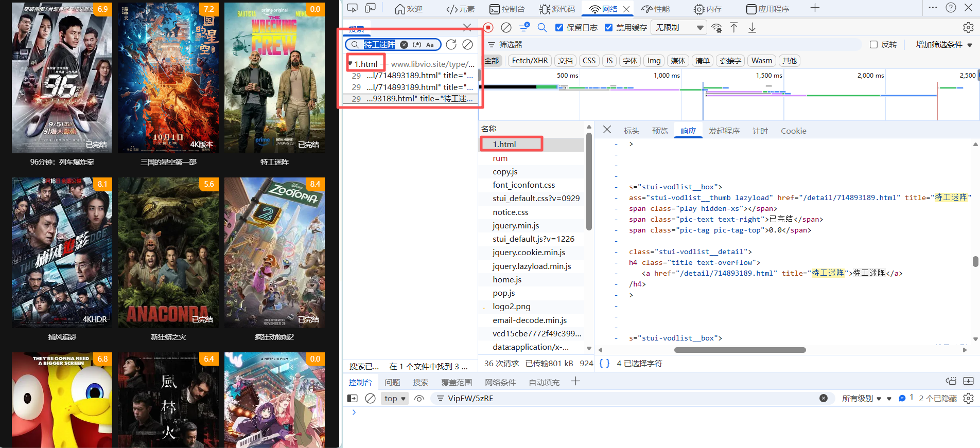Viewport: 980px width, 448px height.
Task: Filter requests by Fetch/XHR
Action: click(530, 61)
